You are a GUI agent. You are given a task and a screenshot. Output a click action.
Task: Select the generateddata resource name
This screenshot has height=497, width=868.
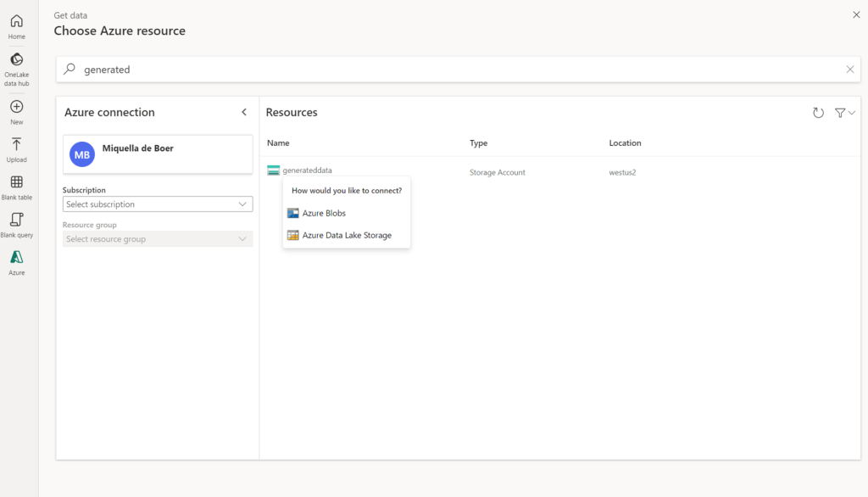point(307,170)
